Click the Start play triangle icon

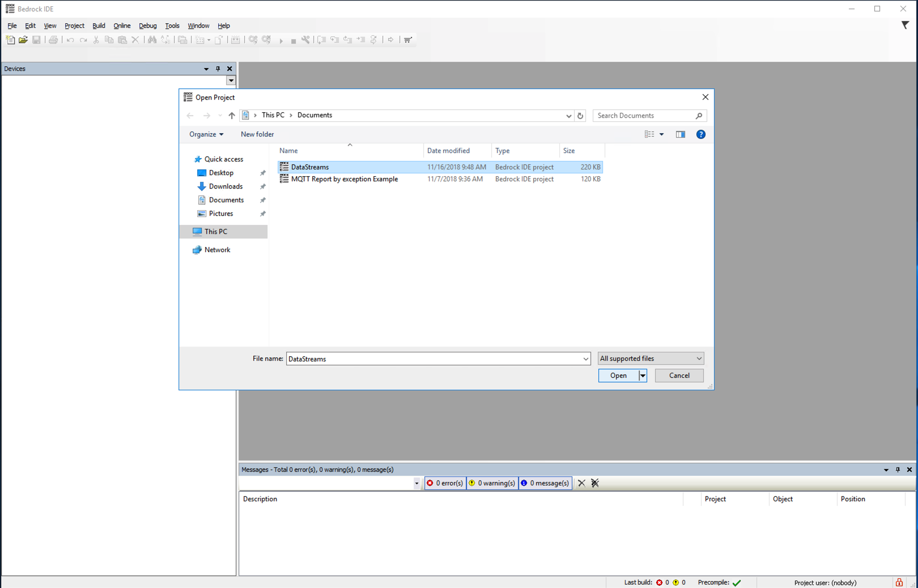[x=281, y=41]
